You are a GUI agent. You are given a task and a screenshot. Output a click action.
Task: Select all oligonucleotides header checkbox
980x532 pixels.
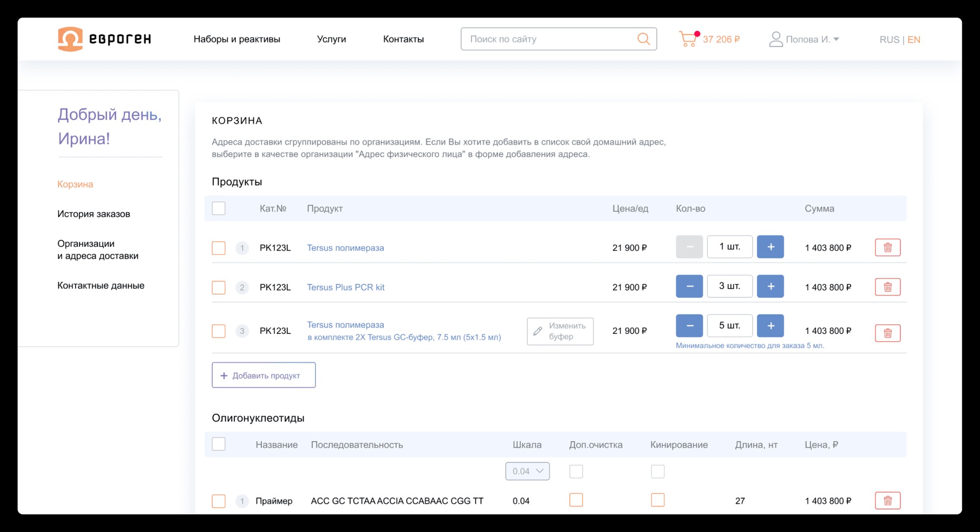219,444
